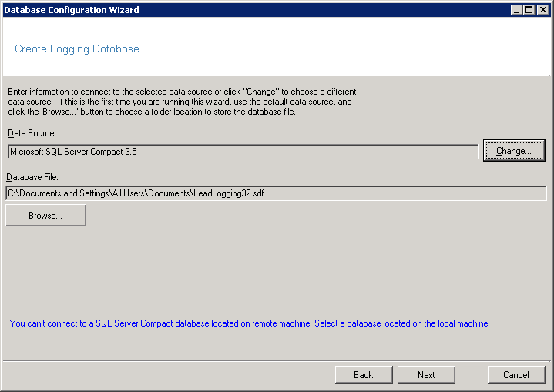Click the white header banner area
Viewport: 554px width, 392px height.
[347, 46]
